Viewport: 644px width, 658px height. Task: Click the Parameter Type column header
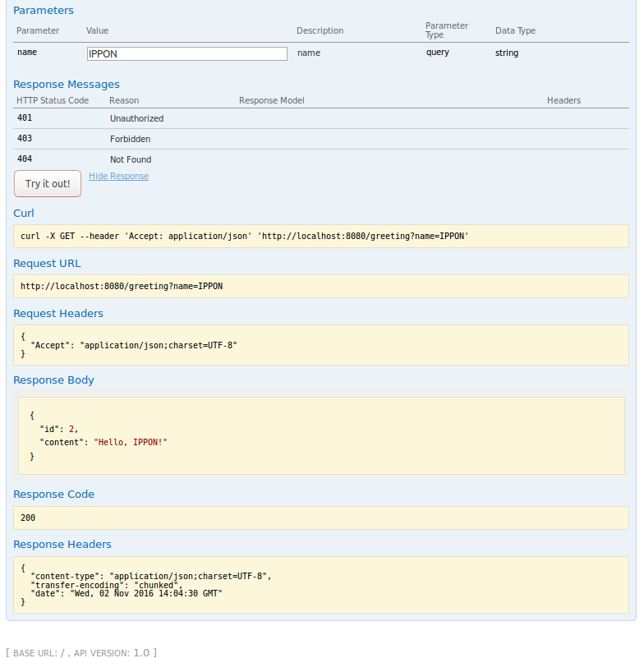pos(447,30)
